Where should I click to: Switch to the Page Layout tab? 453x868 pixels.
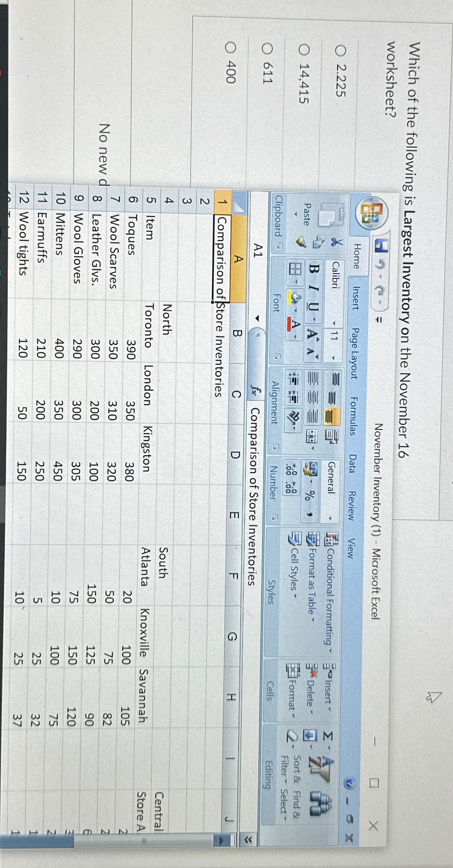tap(354, 352)
